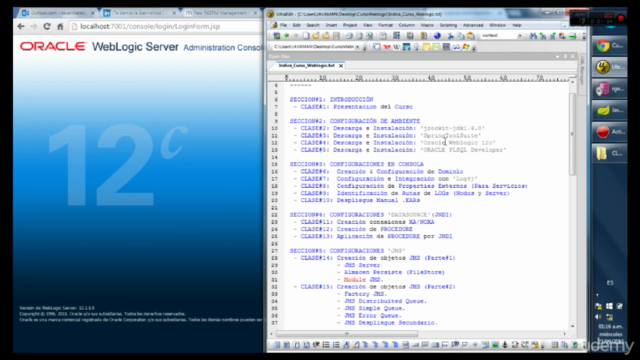Click the Print Preview icon in UltraEdit
Viewport: 640px width, 360px height.
pyautogui.click(x=359, y=36)
